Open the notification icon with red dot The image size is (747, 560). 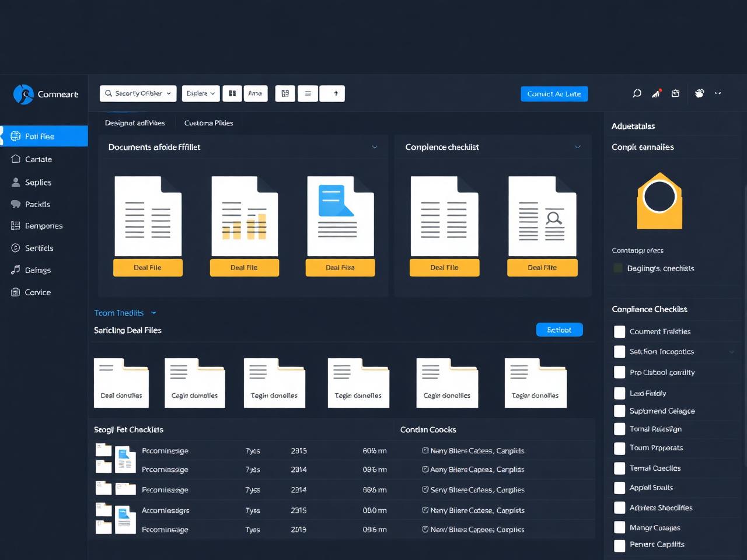[657, 93]
